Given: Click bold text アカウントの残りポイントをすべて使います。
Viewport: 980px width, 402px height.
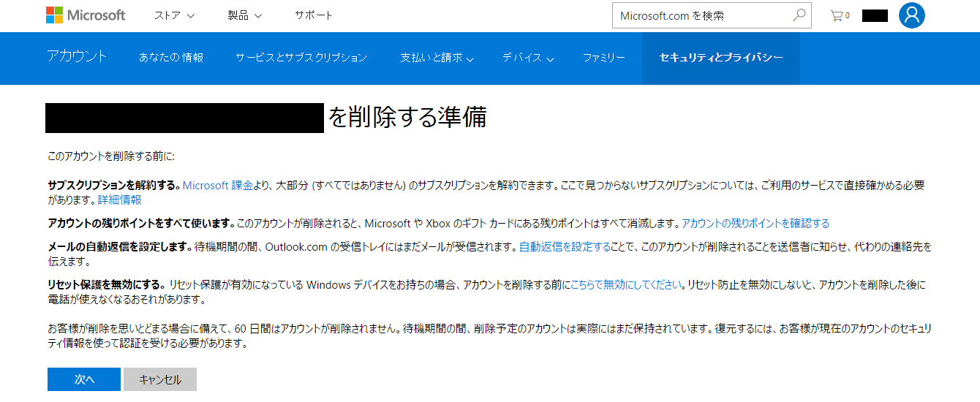Looking at the screenshot, I should click(141, 224).
